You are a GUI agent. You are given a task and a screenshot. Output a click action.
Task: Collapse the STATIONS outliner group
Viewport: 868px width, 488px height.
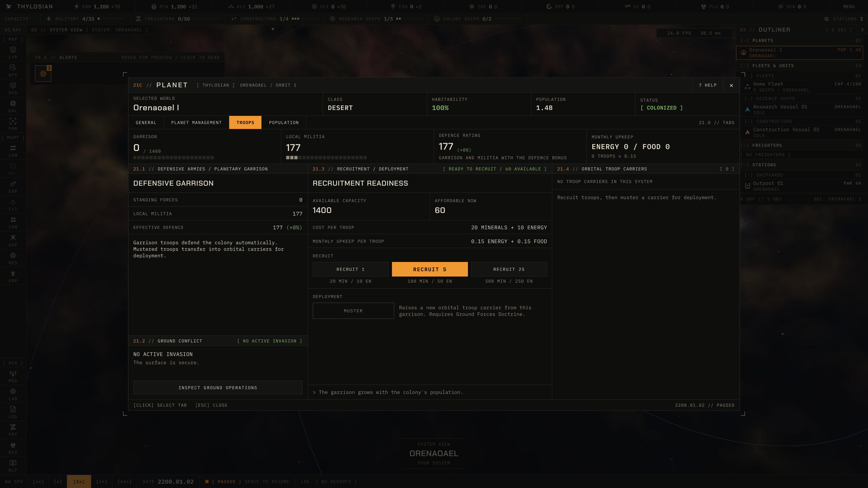(744, 165)
